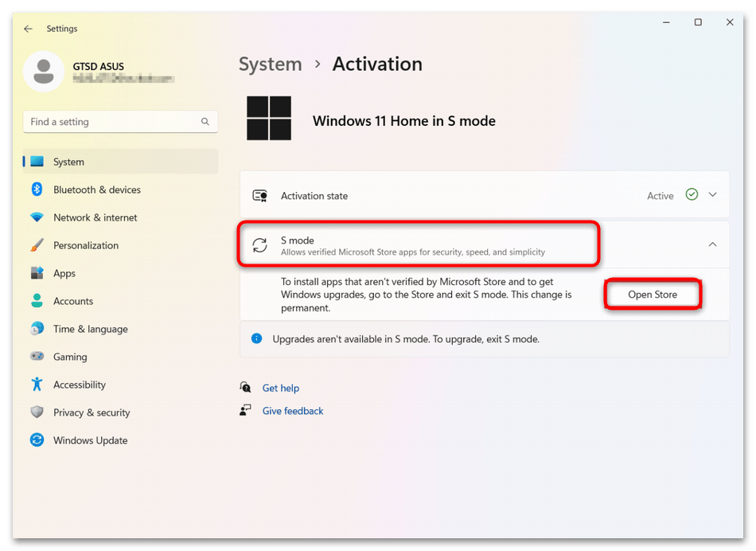Click the Get help headset icon
This screenshot has width=756, height=551.
(x=245, y=387)
